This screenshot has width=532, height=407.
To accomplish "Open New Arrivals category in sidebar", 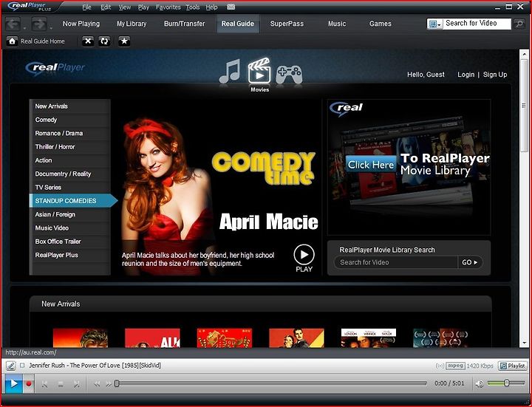I will click(70, 106).
